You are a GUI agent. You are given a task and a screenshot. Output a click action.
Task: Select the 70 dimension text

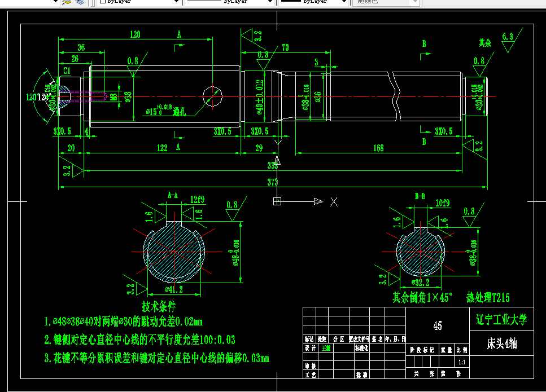285,47
